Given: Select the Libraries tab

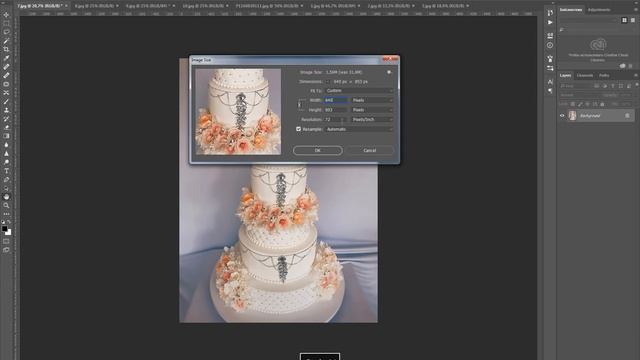Looking at the screenshot, I should pos(571,10).
